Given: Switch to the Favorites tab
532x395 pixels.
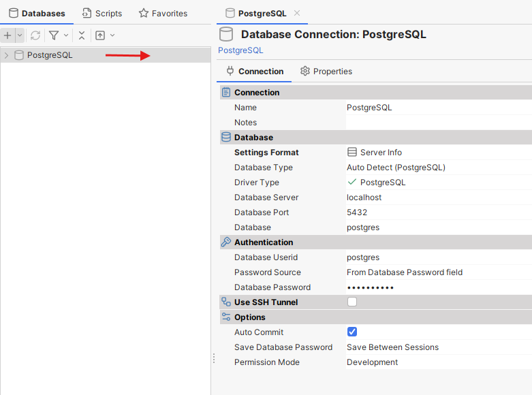Looking at the screenshot, I should (x=163, y=13).
